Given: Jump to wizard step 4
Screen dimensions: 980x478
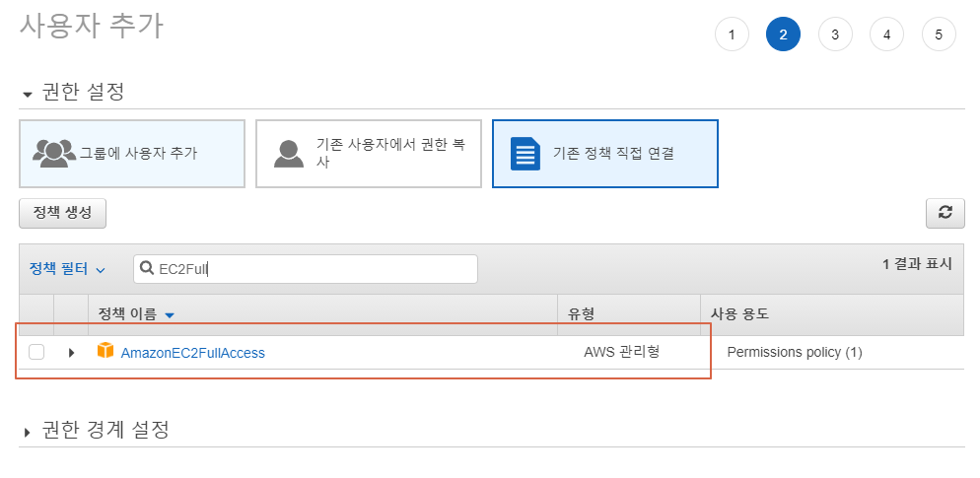Looking at the screenshot, I should click(886, 34).
